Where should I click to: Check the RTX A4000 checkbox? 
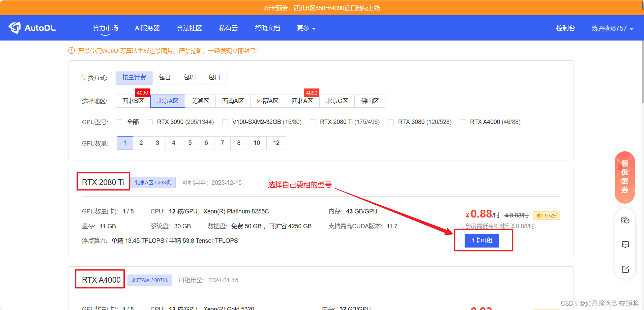tap(463, 122)
